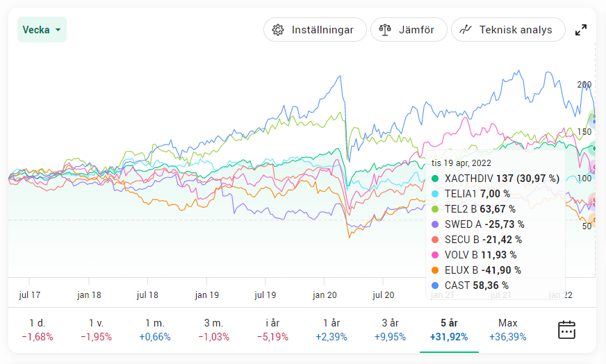Select the 1 d. time period
606x364 pixels.
[38, 330]
